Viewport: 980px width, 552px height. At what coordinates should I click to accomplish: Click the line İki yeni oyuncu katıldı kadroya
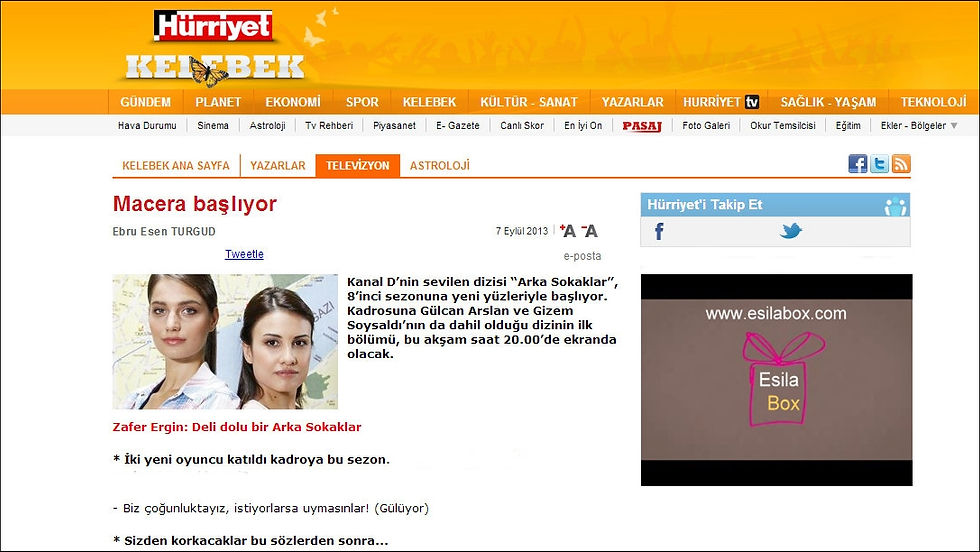tap(251, 459)
